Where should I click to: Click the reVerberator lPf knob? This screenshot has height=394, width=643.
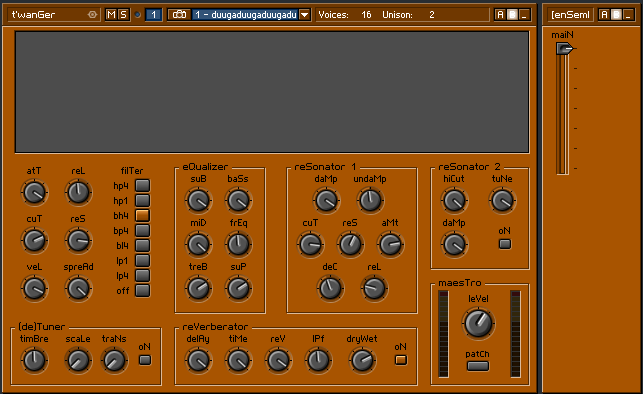(x=318, y=361)
